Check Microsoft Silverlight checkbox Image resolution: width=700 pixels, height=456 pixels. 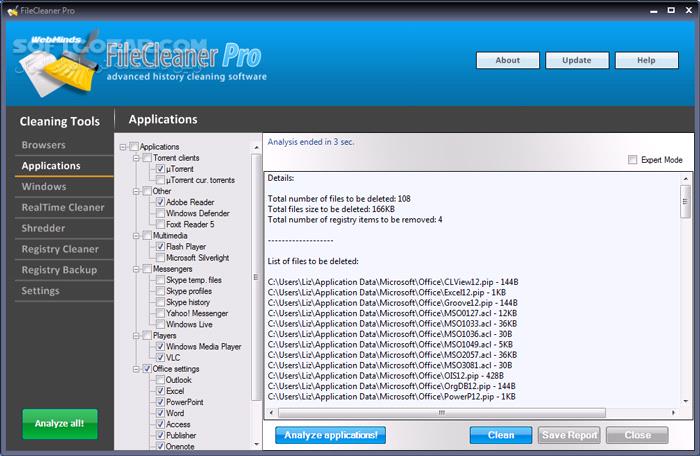pyautogui.click(x=160, y=258)
